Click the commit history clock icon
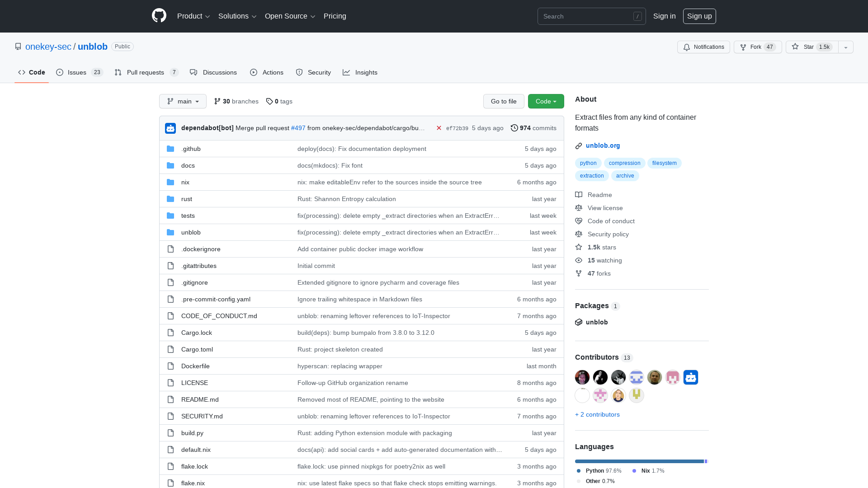The image size is (868, 488). pyautogui.click(x=514, y=128)
